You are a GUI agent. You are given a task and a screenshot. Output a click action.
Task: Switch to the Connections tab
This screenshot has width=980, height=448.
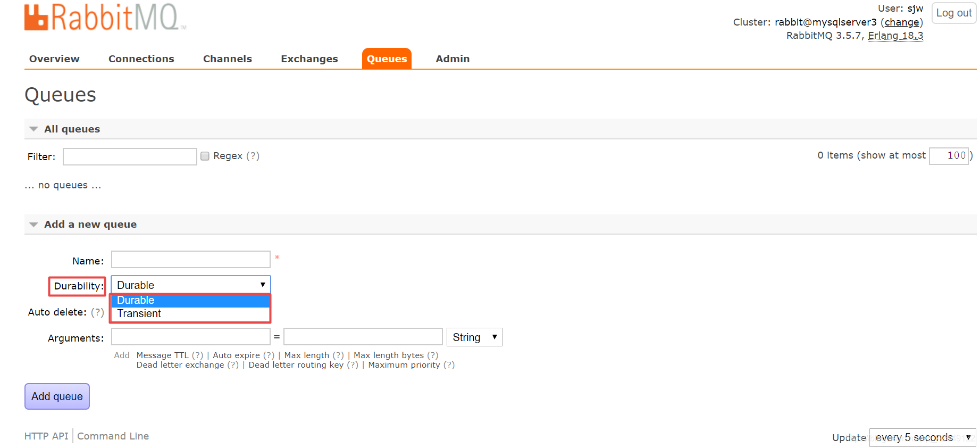(141, 59)
